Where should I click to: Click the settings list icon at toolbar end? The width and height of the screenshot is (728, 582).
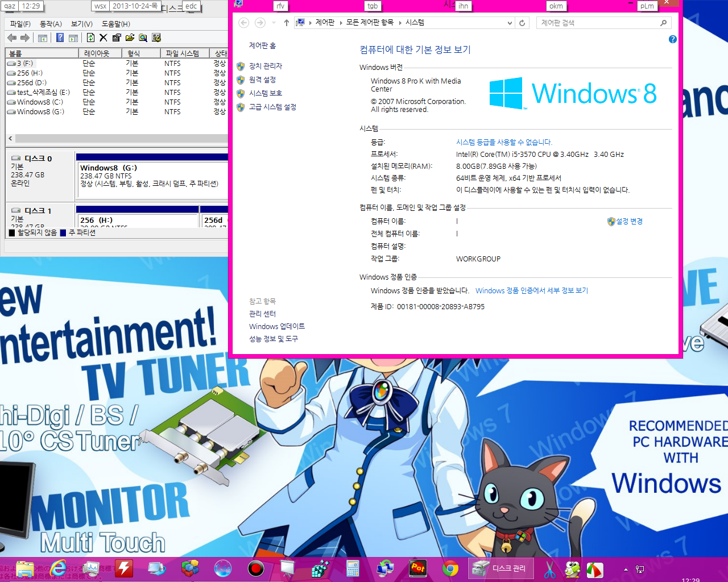(156, 38)
